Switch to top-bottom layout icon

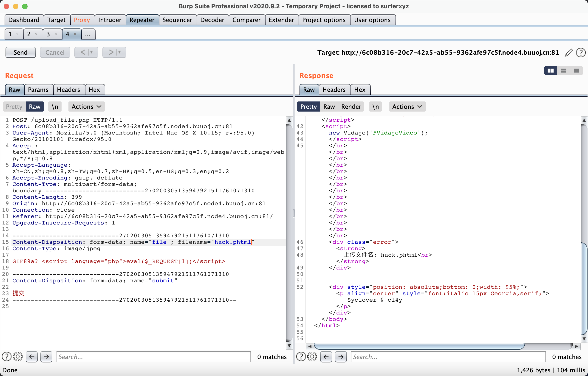(564, 71)
